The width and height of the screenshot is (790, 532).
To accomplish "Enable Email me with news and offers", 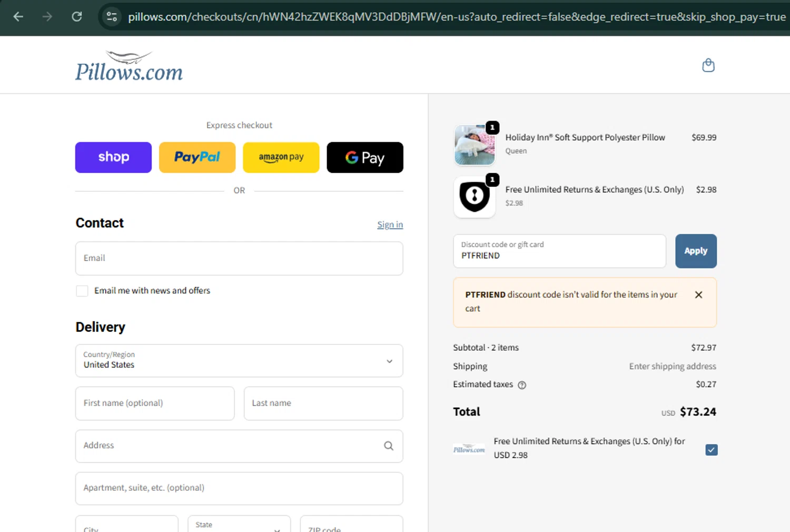I will [x=82, y=291].
